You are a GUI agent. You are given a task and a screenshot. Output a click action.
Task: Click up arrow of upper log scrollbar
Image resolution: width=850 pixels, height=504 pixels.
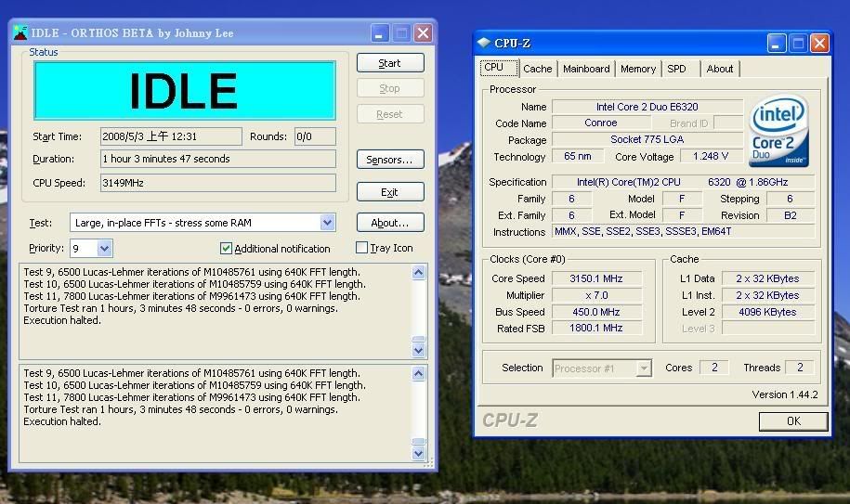tap(418, 272)
